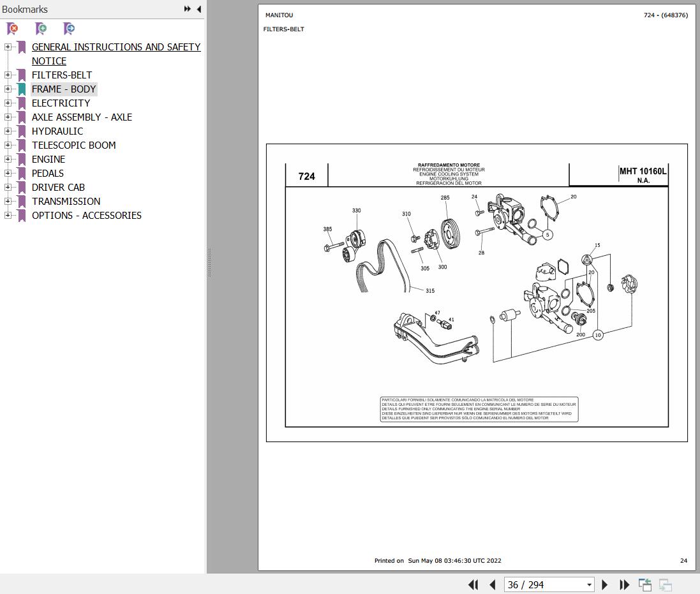Expand the AXLE ASSEMBLY - AXLE node
The image size is (700, 594).
click(x=8, y=117)
